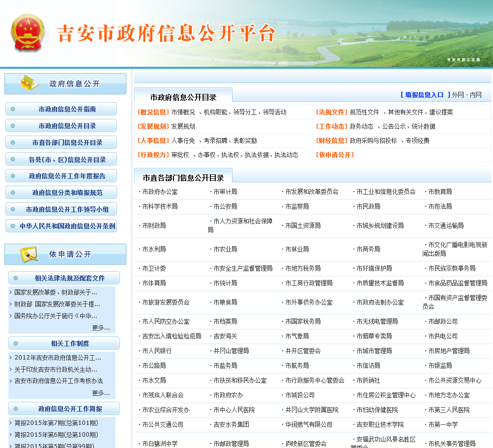
Task: Open 市发展和改革委员会 department link
Action: (x=312, y=192)
